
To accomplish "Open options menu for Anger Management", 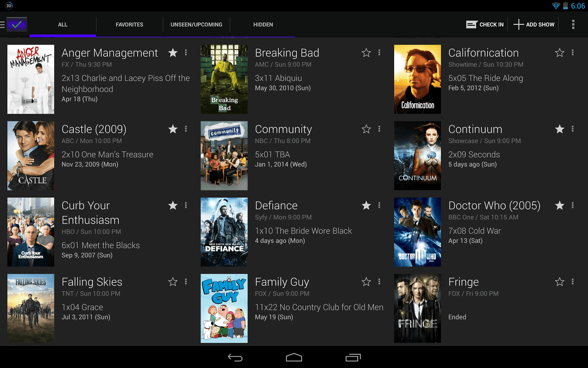I will pyautogui.click(x=186, y=53).
